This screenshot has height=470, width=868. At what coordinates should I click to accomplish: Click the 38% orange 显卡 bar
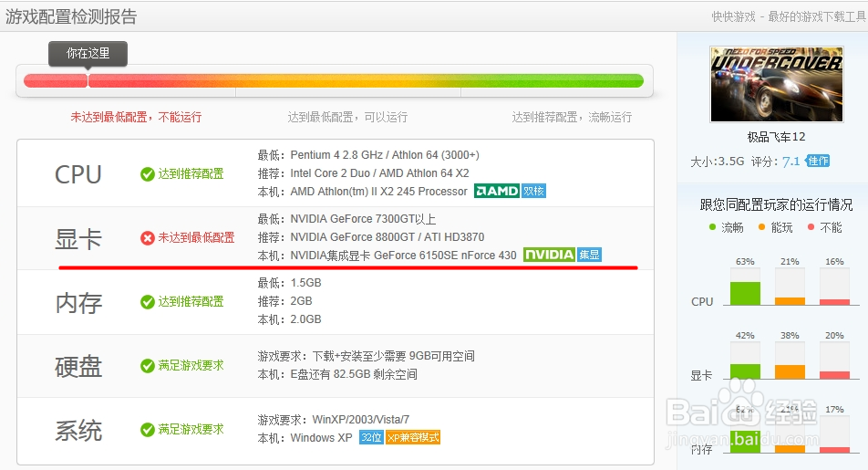790,372
